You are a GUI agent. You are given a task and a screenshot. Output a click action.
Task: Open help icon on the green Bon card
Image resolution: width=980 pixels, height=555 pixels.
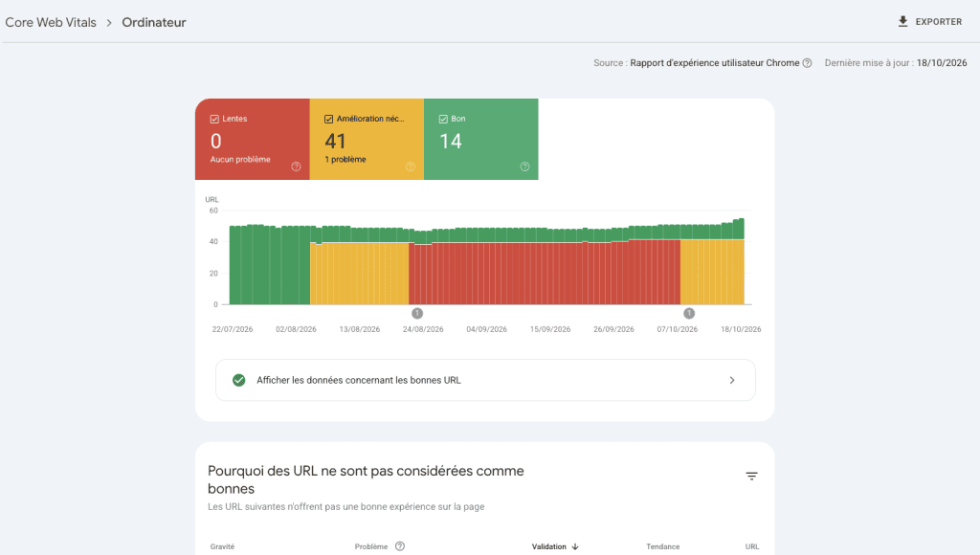pos(525,166)
